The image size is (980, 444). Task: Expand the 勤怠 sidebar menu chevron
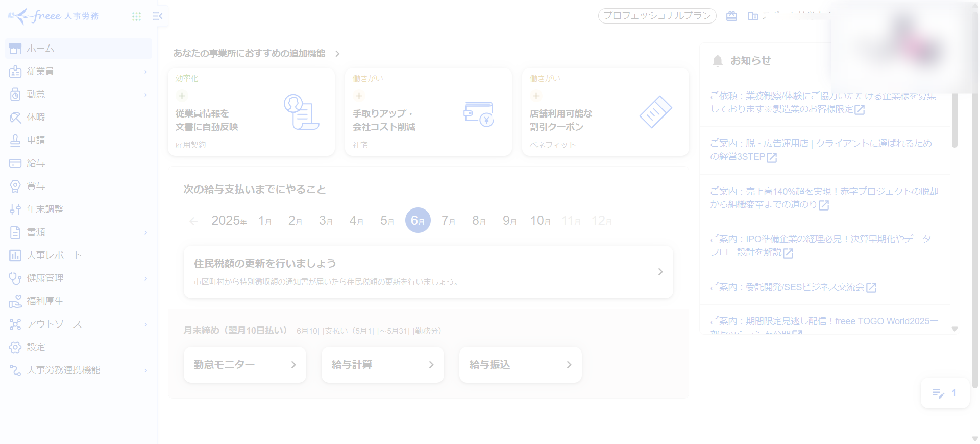145,95
